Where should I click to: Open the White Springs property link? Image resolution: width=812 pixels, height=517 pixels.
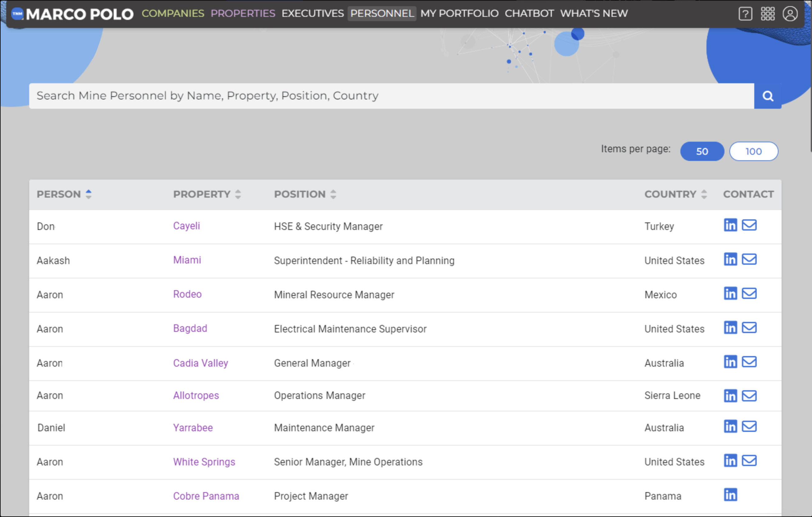coord(204,462)
